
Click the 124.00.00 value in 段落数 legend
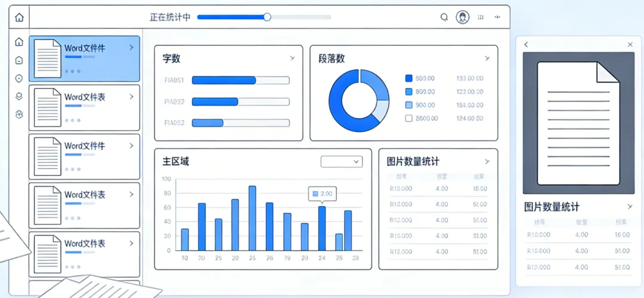470,118
